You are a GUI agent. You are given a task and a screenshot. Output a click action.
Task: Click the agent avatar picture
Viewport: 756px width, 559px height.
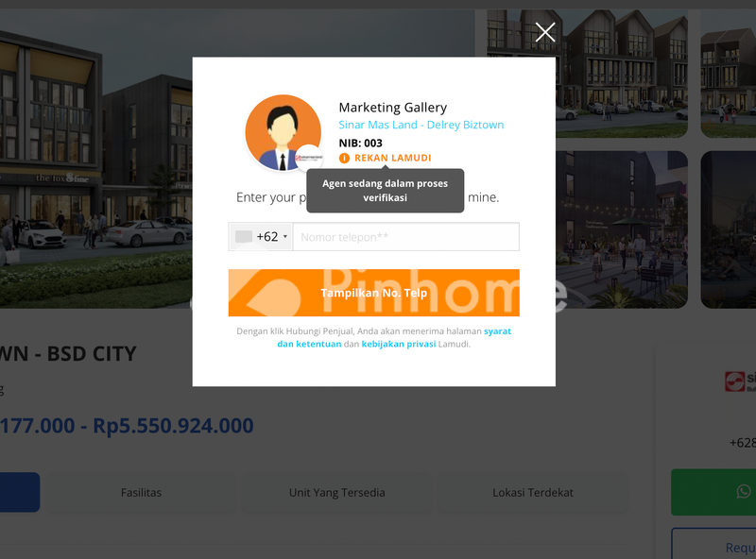click(x=282, y=132)
